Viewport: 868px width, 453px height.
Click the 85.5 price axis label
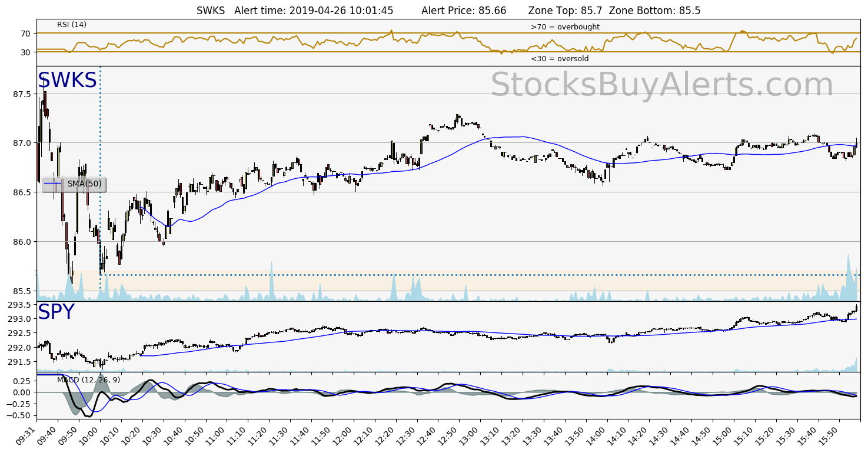click(21, 291)
